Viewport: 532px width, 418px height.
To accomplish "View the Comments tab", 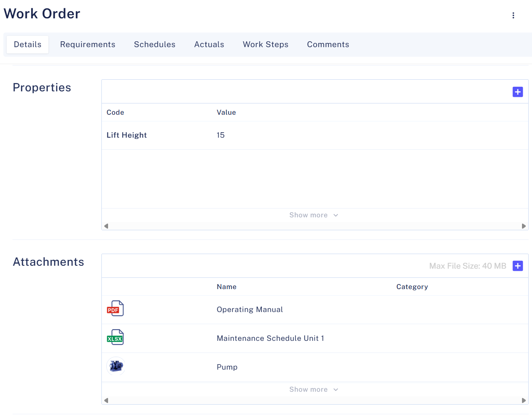I will click(x=328, y=45).
